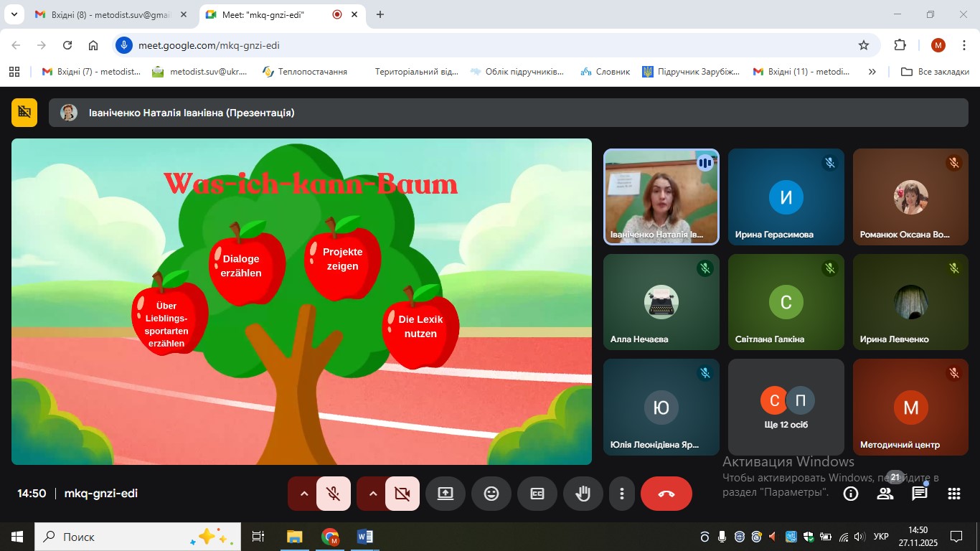
Task: Open the emoji reactions icon
Action: point(491,494)
